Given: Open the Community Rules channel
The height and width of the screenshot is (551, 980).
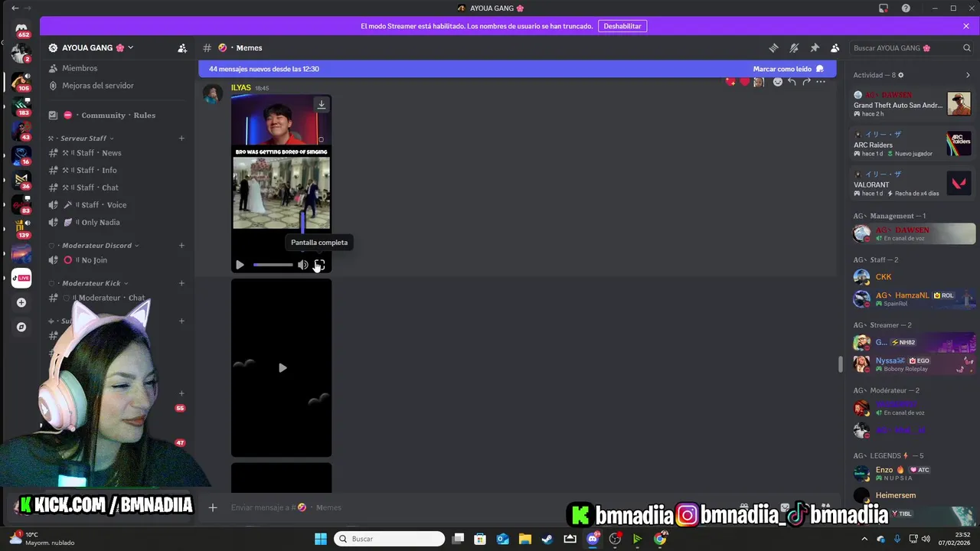Looking at the screenshot, I should click(x=118, y=115).
